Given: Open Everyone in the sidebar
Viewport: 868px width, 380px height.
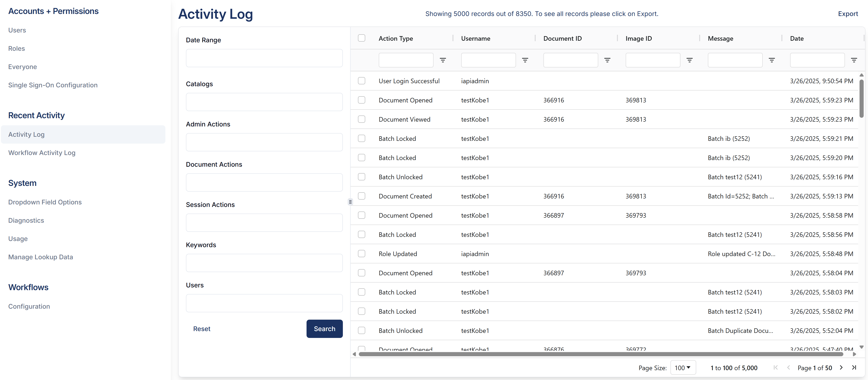Looking at the screenshot, I should pos(23,67).
